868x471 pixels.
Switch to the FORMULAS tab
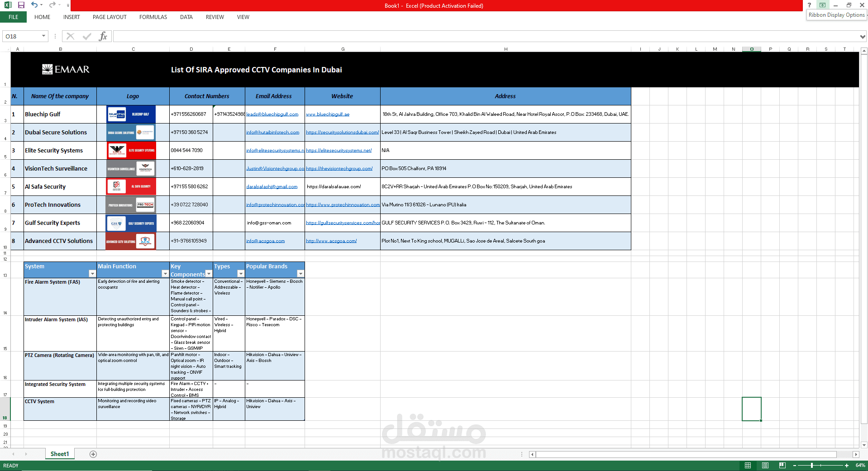tap(153, 17)
